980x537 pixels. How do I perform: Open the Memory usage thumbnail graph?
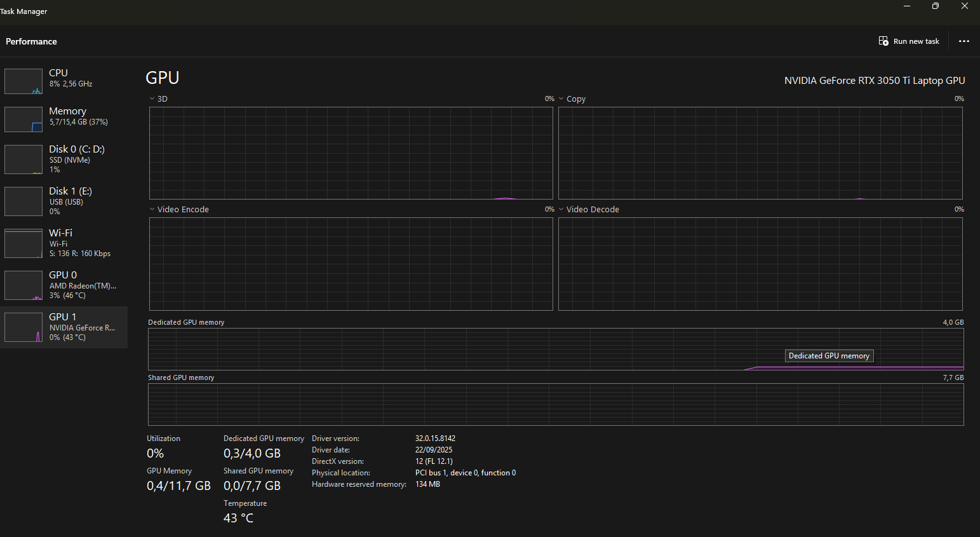coord(23,119)
